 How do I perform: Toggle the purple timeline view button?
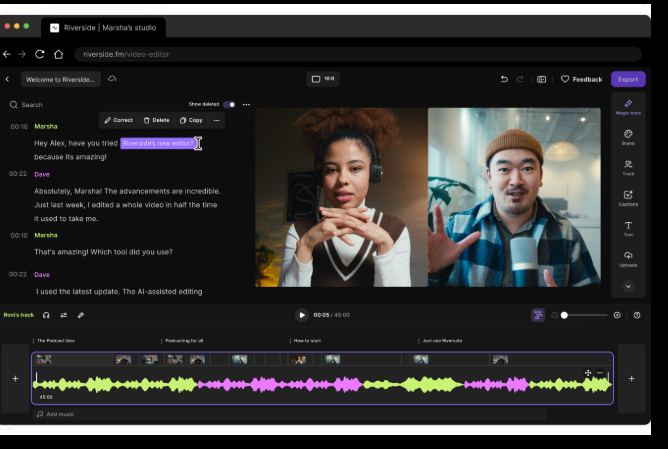538,315
